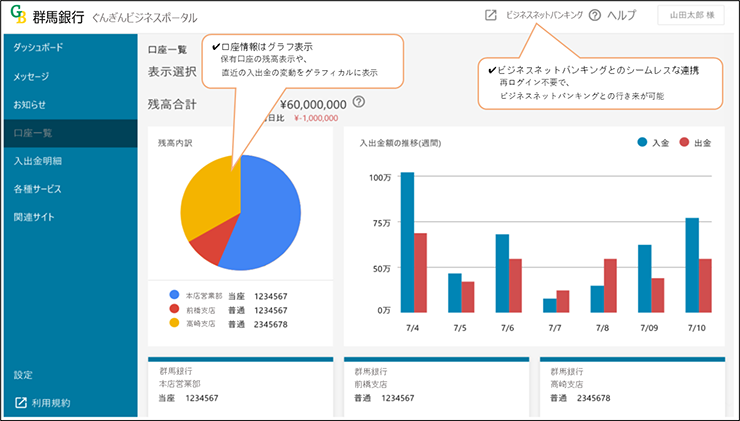Click the 利用規約 external link icon
Viewport: 740px width, 421px height.
(19, 403)
